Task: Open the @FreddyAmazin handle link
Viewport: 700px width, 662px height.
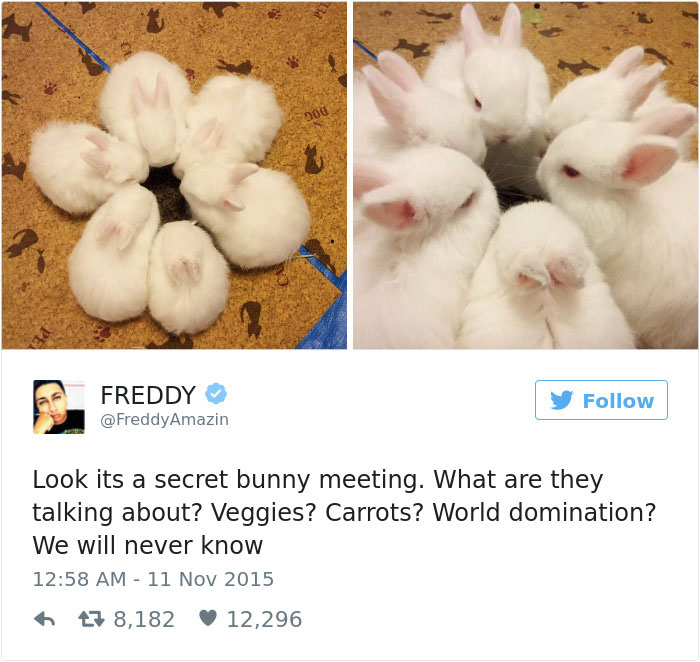Action: point(165,420)
